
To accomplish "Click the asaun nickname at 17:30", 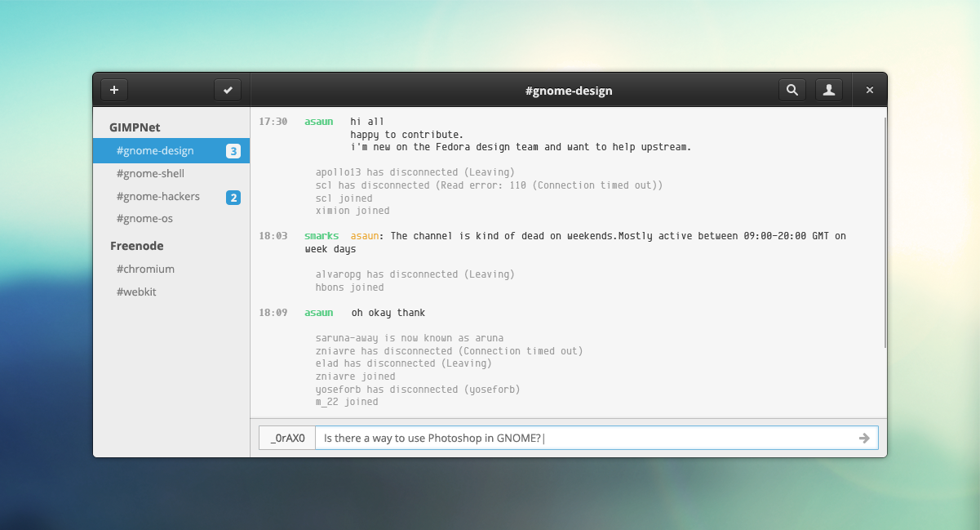I will click(319, 122).
